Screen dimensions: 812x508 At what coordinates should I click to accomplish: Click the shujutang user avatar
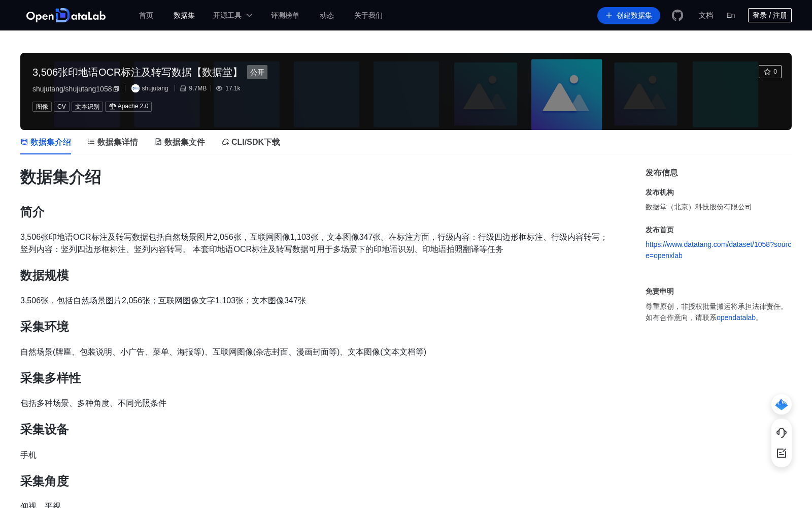click(x=136, y=88)
